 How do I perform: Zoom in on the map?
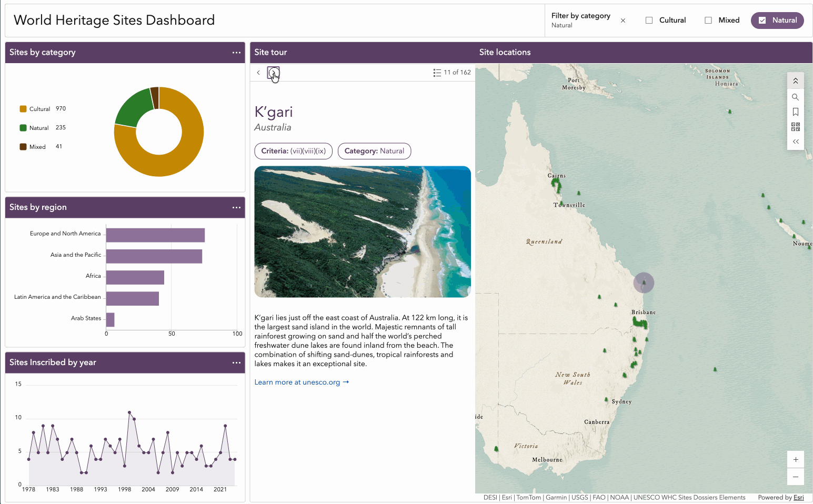pyautogui.click(x=795, y=460)
